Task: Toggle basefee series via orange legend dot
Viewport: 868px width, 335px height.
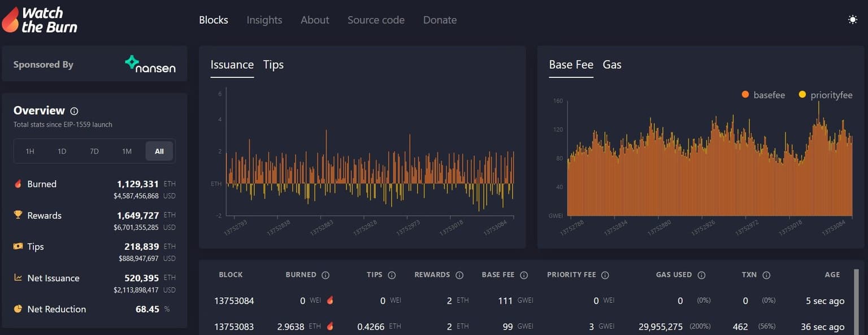Action: 745,95
